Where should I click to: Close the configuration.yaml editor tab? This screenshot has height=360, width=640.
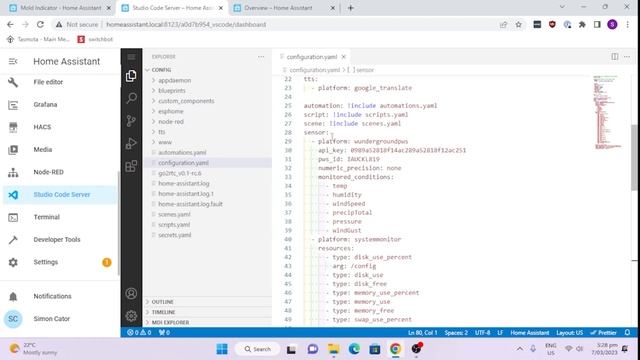click(x=344, y=57)
